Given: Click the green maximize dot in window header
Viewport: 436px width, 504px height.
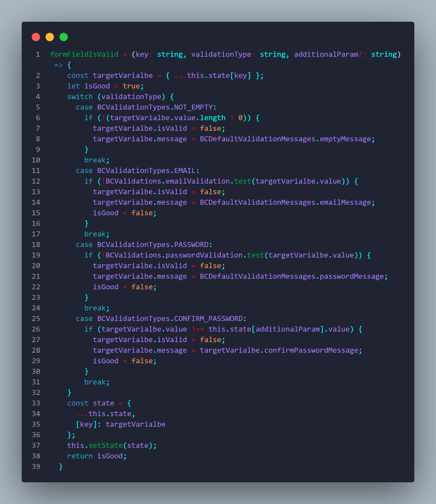Looking at the screenshot, I should (x=64, y=37).
